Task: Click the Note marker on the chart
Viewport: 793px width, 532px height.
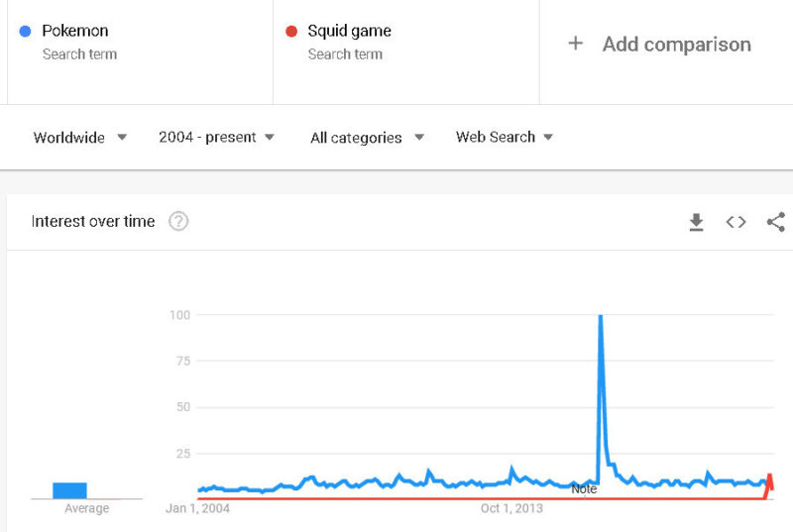Action: click(x=584, y=488)
